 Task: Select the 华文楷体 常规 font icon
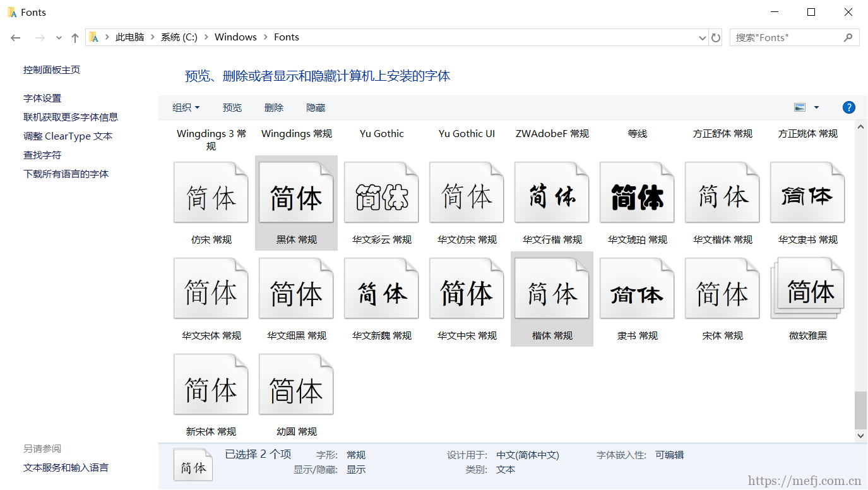pos(722,193)
